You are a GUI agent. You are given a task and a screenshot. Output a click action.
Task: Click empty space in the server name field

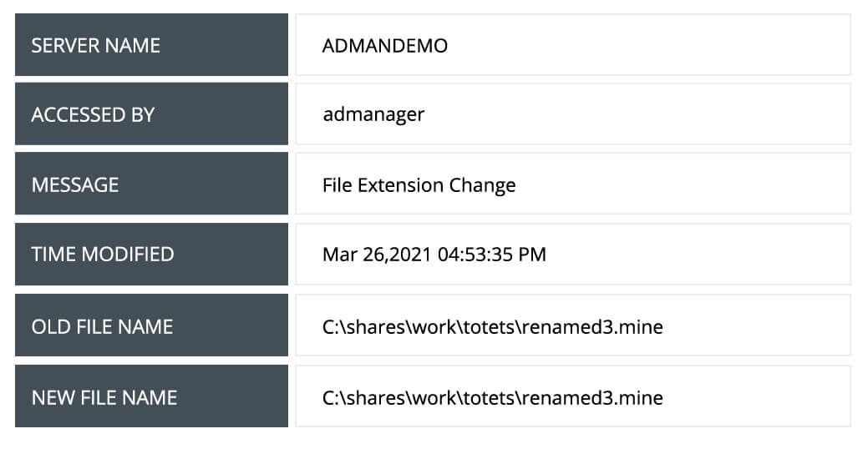[668, 45]
